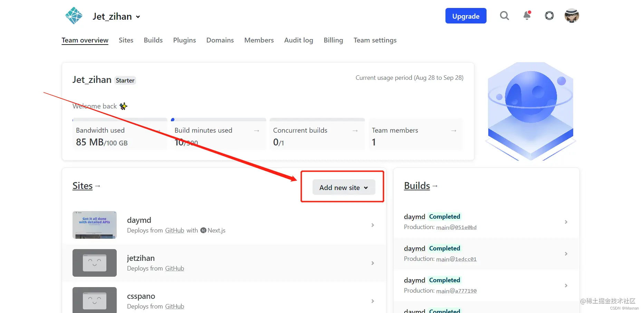
Task: Click the Team members count 1
Action: click(374, 142)
